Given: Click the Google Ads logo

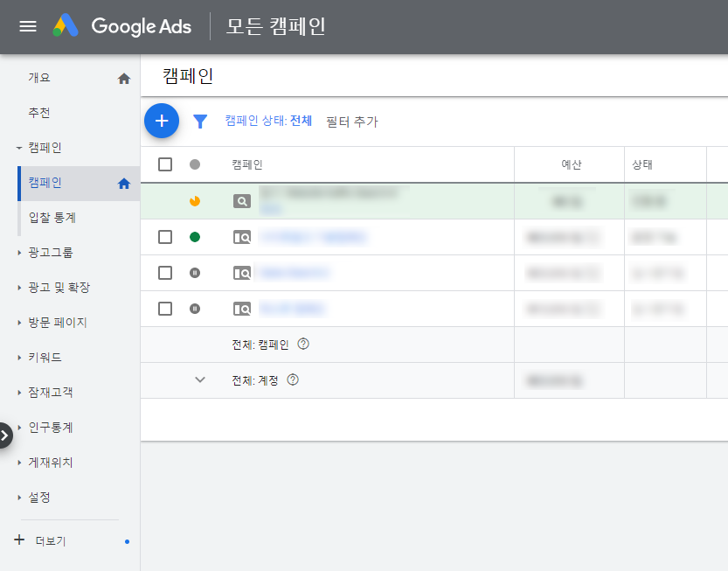Looking at the screenshot, I should tap(121, 26).
